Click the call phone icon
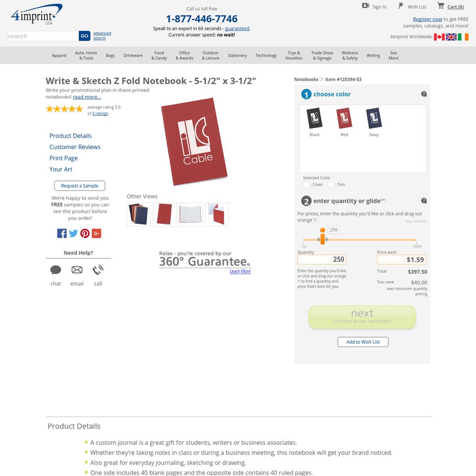The width and height of the screenshot is (476, 476). click(98, 269)
